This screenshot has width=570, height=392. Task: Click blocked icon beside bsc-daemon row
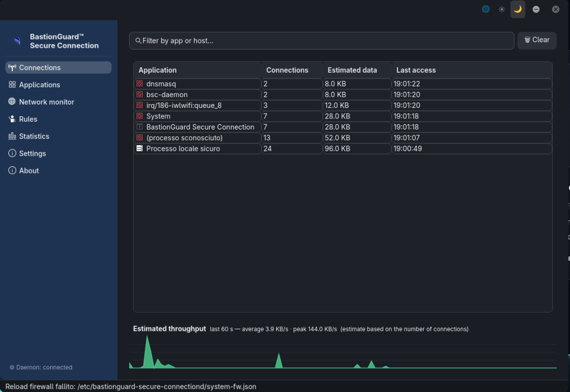click(x=139, y=95)
